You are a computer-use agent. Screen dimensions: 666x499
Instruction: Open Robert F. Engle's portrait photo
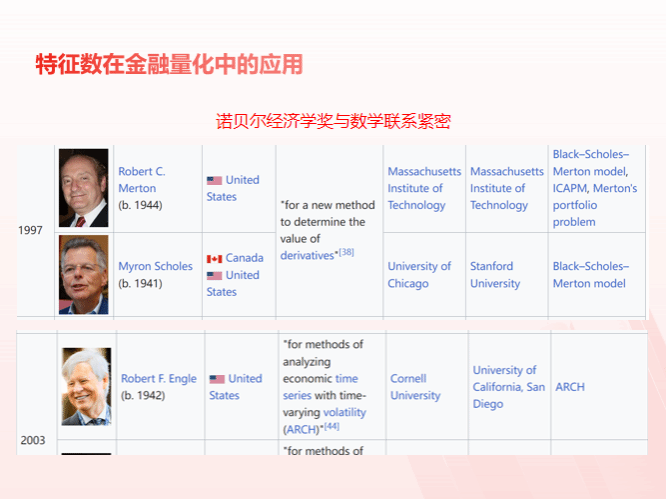point(86,386)
